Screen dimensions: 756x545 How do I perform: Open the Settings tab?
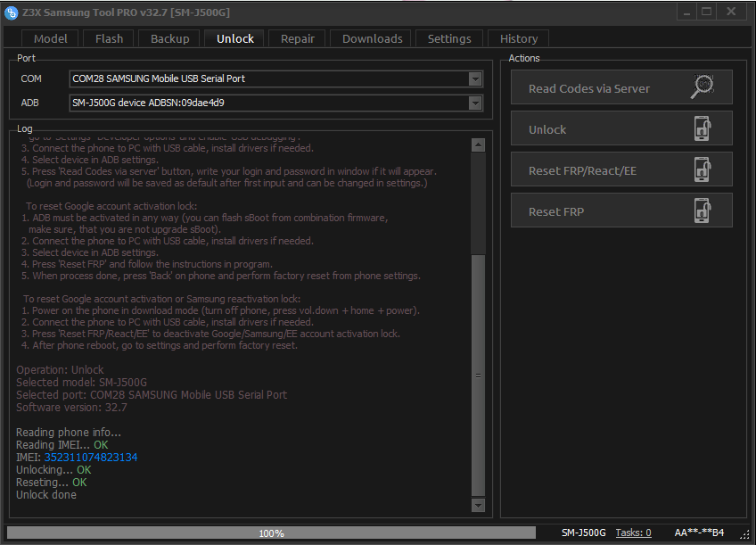coord(449,38)
